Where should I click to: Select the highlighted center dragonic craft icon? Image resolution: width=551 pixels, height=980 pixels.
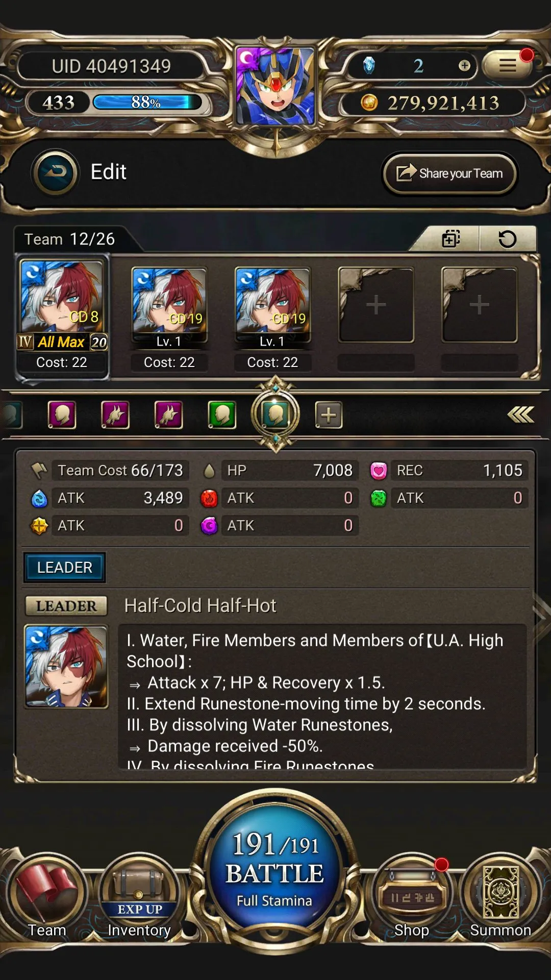point(275,414)
